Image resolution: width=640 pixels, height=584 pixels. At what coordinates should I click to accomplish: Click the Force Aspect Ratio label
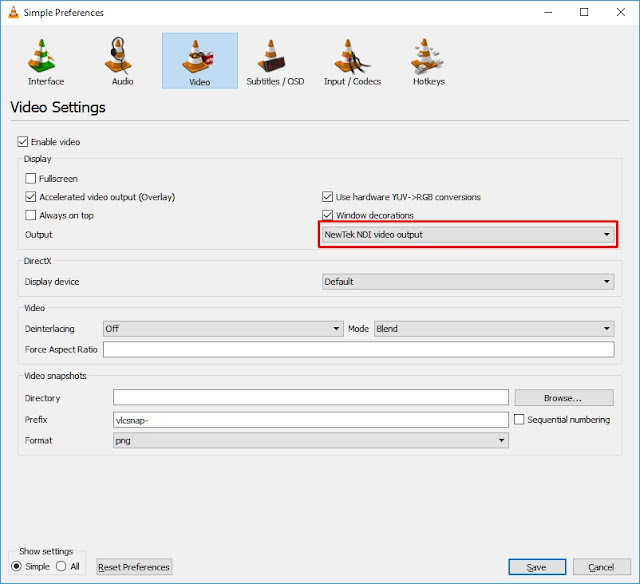pyautogui.click(x=61, y=349)
